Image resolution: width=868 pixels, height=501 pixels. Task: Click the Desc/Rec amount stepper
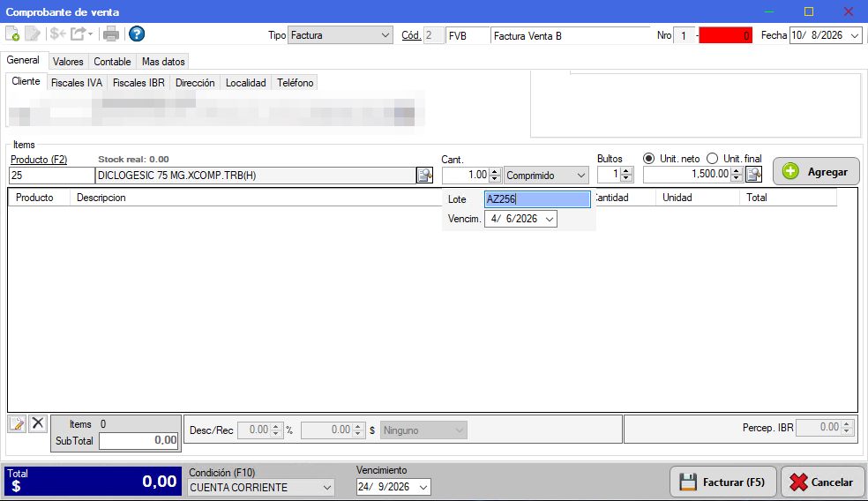pyautogui.click(x=358, y=430)
